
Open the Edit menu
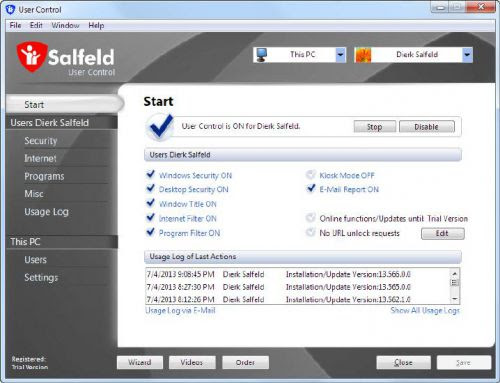[36, 25]
